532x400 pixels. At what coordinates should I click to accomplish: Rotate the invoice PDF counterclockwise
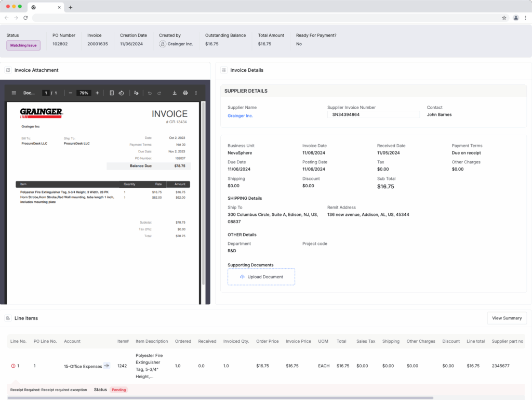(x=121, y=93)
